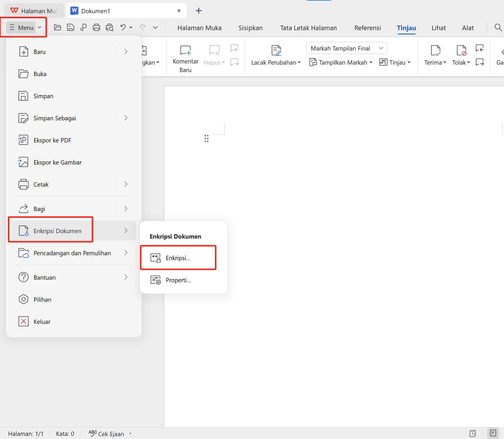The height and width of the screenshot is (439, 504).
Task: Click the Menu button
Action: tap(25, 28)
